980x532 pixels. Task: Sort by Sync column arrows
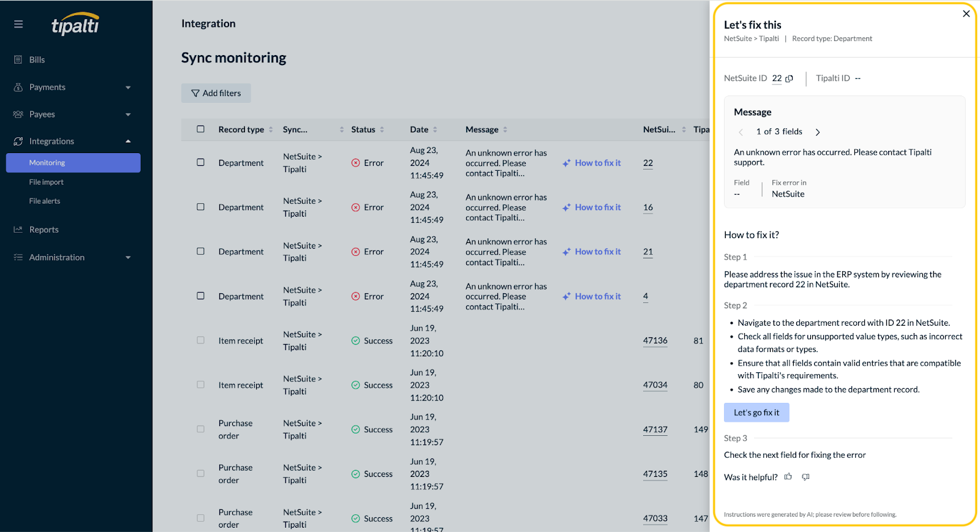[342, 129]
